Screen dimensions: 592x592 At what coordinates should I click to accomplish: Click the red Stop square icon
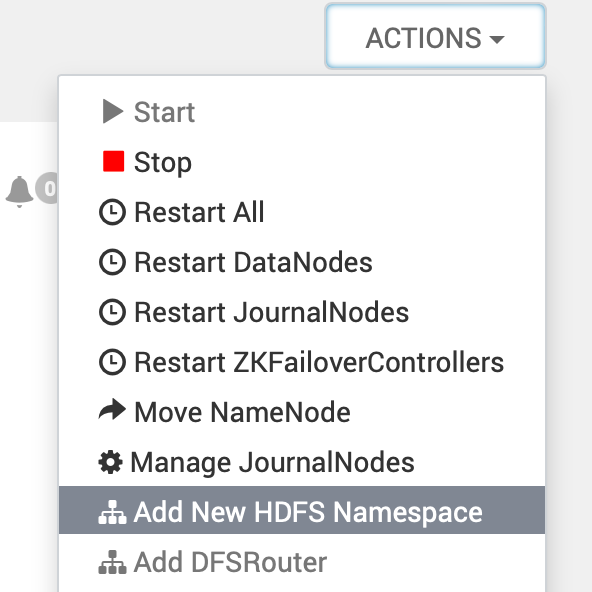[114, 161]
